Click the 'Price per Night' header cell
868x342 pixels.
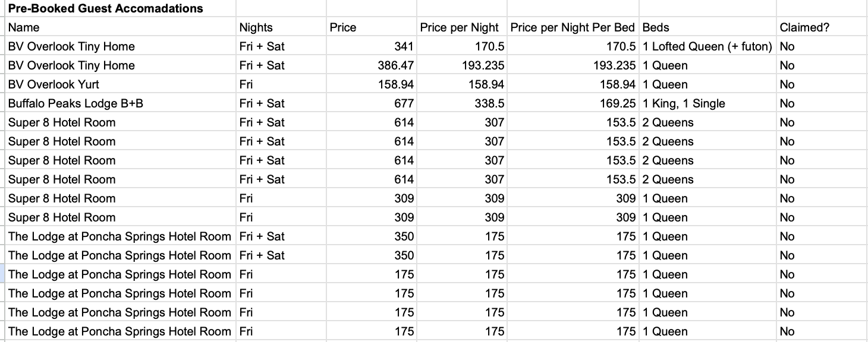click(x=461, y=27)
